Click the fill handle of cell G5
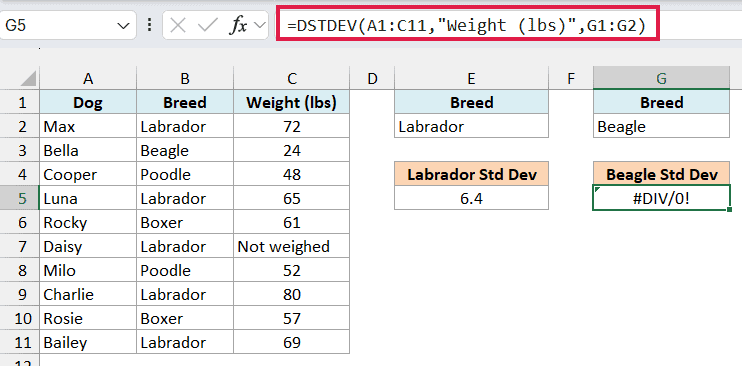The width and height of the screenshot is (742, 366). click(729, 209)
